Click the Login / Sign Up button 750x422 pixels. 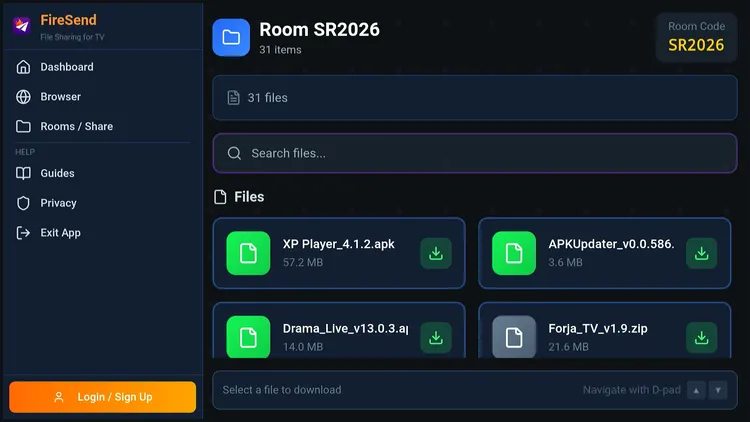tap(102, 397)
